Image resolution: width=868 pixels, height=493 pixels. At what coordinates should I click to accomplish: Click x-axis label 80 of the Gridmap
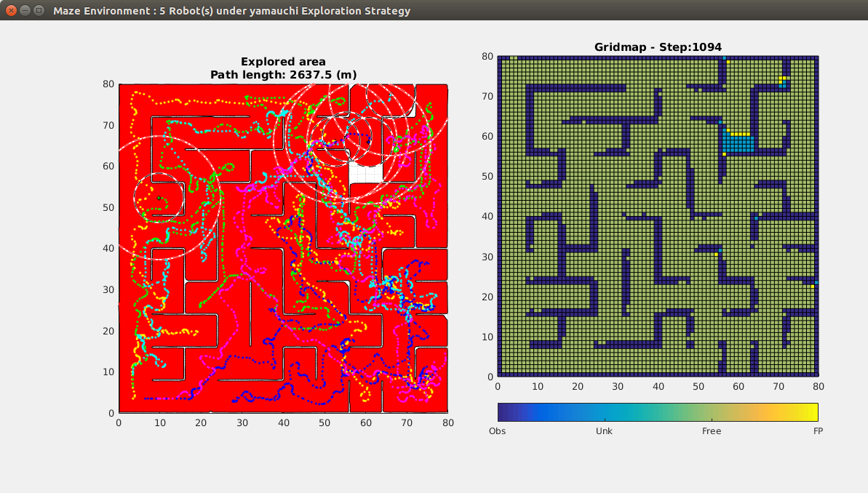coord(819,387)
